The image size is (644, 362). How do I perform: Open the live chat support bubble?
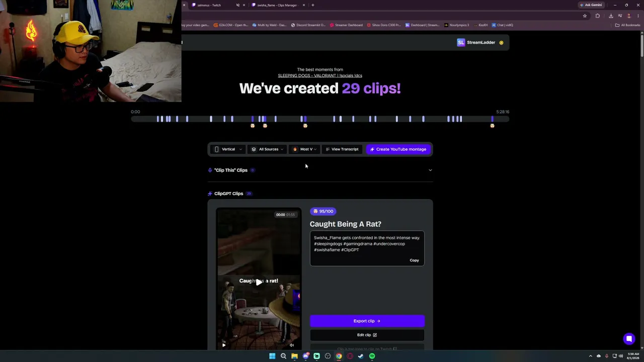(x=629, y=339)
